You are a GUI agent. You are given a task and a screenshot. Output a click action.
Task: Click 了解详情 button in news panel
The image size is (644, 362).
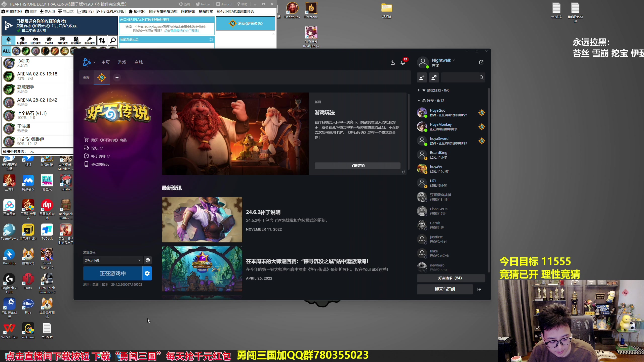(x=357, y=165)
